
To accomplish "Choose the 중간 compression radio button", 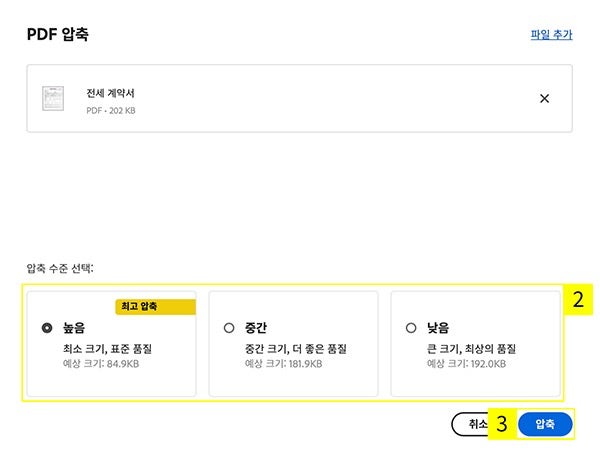I will pos(229,327).
